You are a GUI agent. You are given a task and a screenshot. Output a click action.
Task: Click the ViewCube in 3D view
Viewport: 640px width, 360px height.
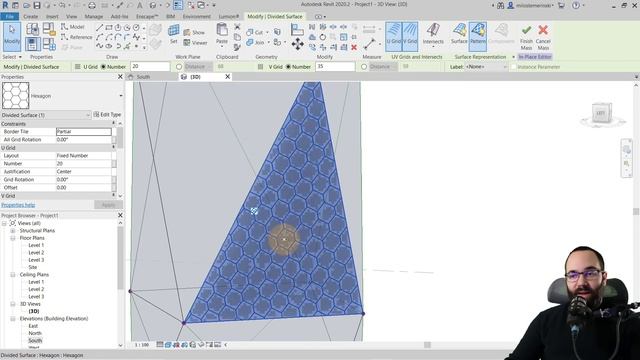pyautogui.click(x=601, y=113)
